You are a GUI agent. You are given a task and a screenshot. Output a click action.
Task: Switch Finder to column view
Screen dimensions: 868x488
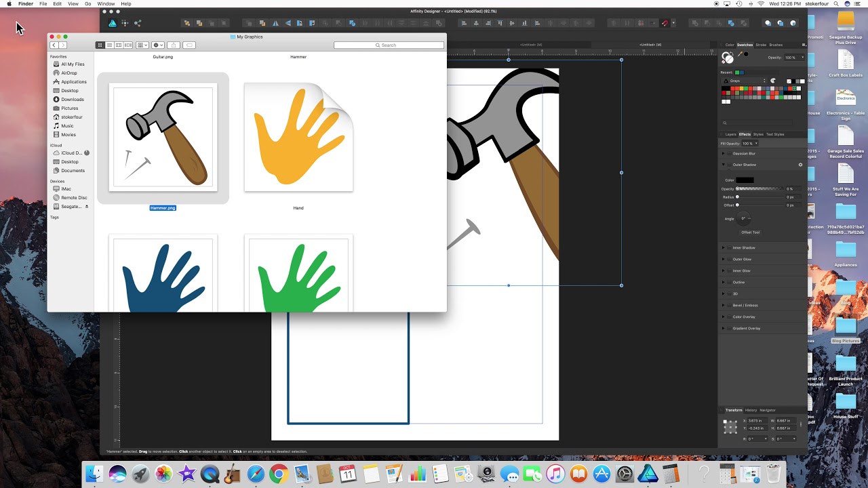pyautogui.click(x=118, y=45)
